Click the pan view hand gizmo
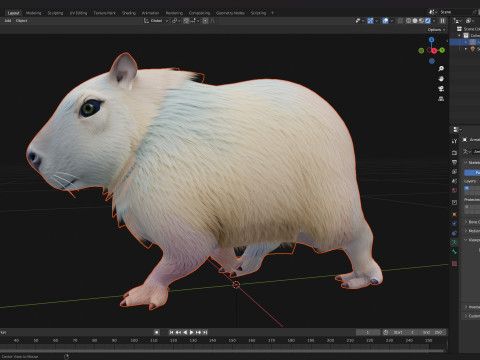Image resolution: width=480 pixels, height=360 pixels. point(441,79)
